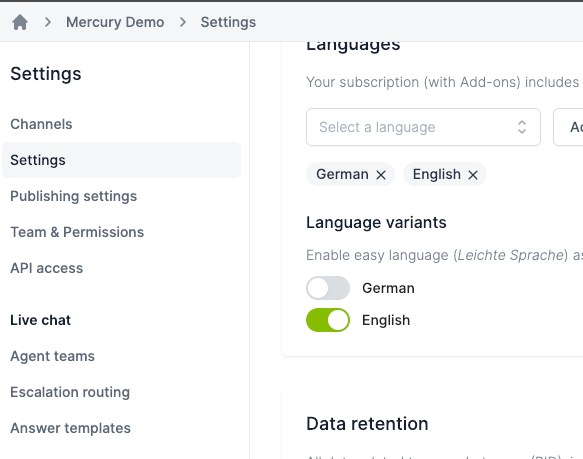This screenshot has height=459, width=583.
Task: Click Mercury Demo breadcrumb link
Action: pos(115,22)
